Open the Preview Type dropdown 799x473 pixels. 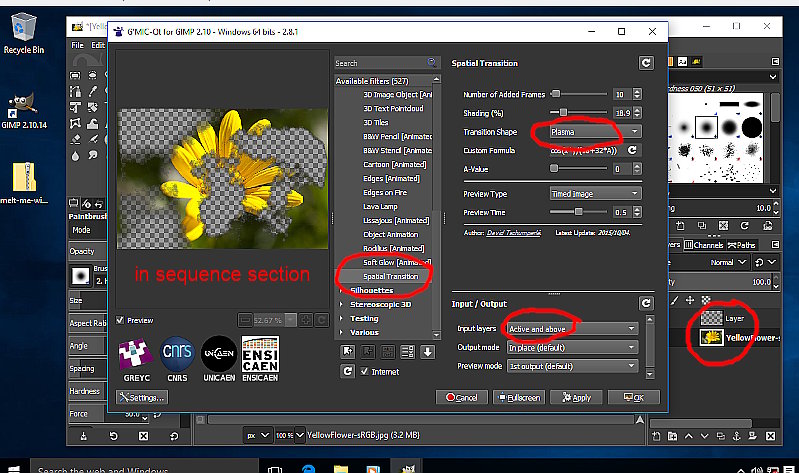595,194
